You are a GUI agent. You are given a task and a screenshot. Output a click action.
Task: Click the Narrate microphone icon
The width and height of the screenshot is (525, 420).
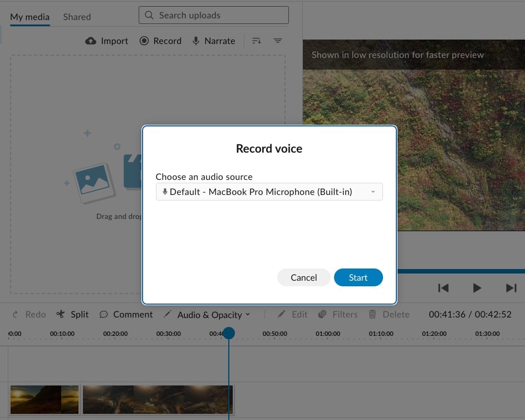tap(196, 41)
